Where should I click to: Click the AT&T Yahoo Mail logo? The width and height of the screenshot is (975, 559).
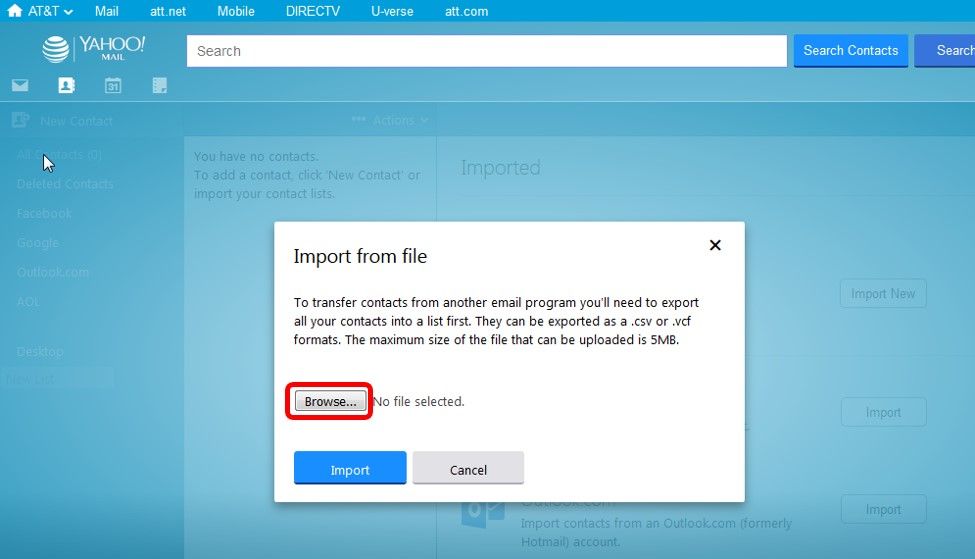(93, 49)
